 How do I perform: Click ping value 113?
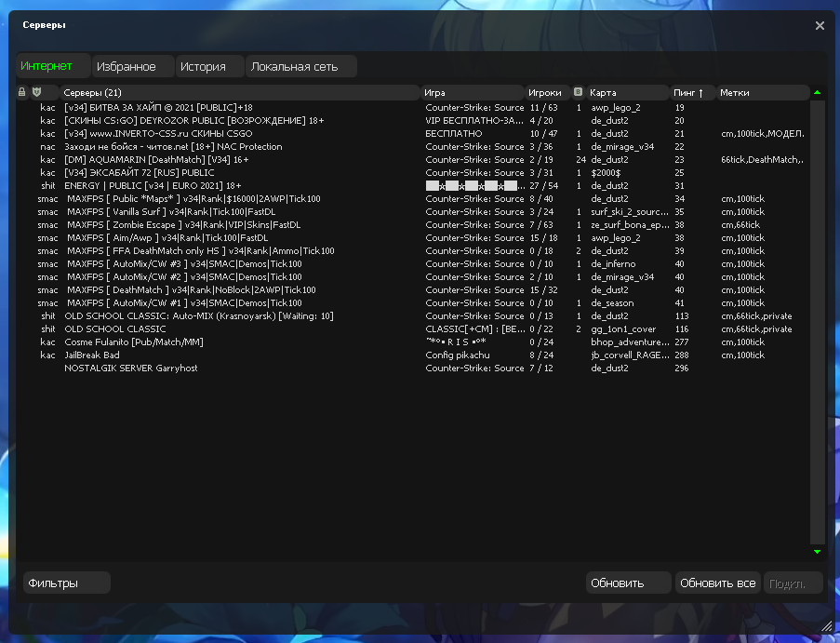click(682, 316)
